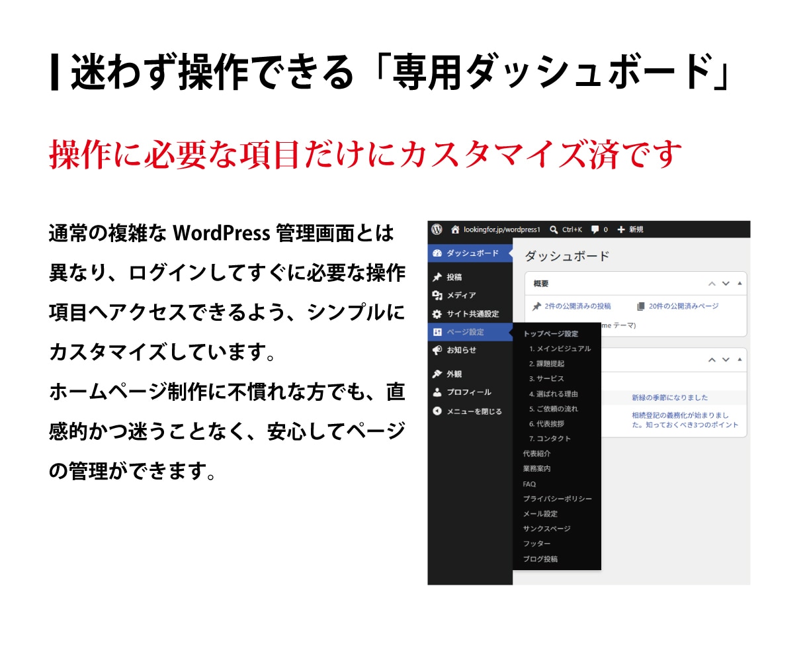Move 概要 widget down with down chevron
Screen dimensions: 807x672
coord(726,284)
